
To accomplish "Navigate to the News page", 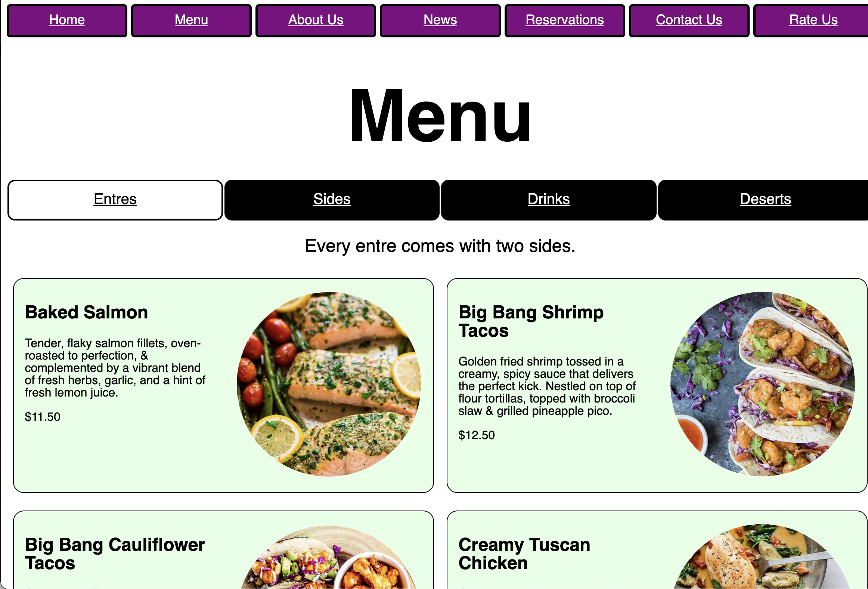I will point(440,19).
